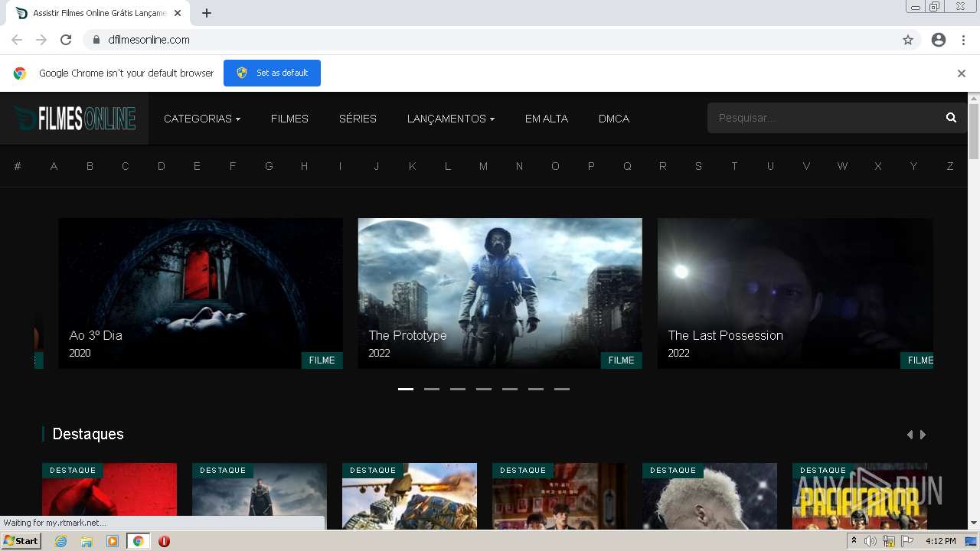Screen dimensions: 980x551
Task: Go to previous Destaques with left arrow
Action: coord(910,435)
